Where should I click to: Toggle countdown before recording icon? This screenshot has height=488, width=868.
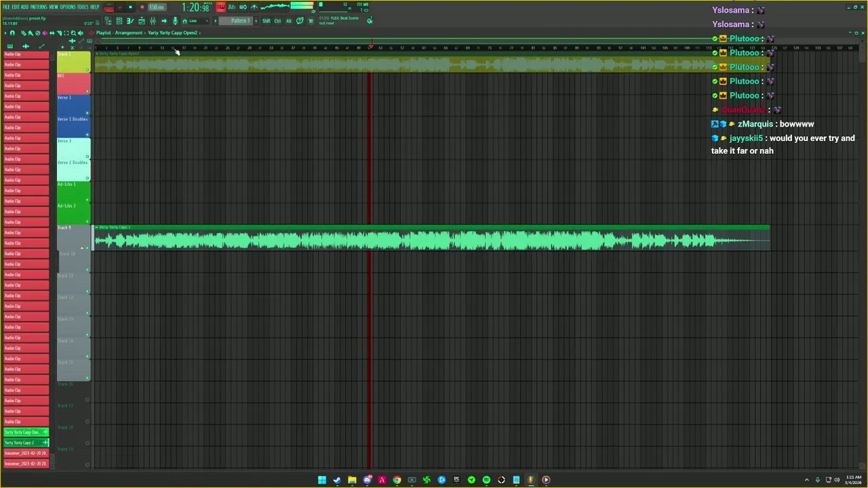click(x=232, y=7)
